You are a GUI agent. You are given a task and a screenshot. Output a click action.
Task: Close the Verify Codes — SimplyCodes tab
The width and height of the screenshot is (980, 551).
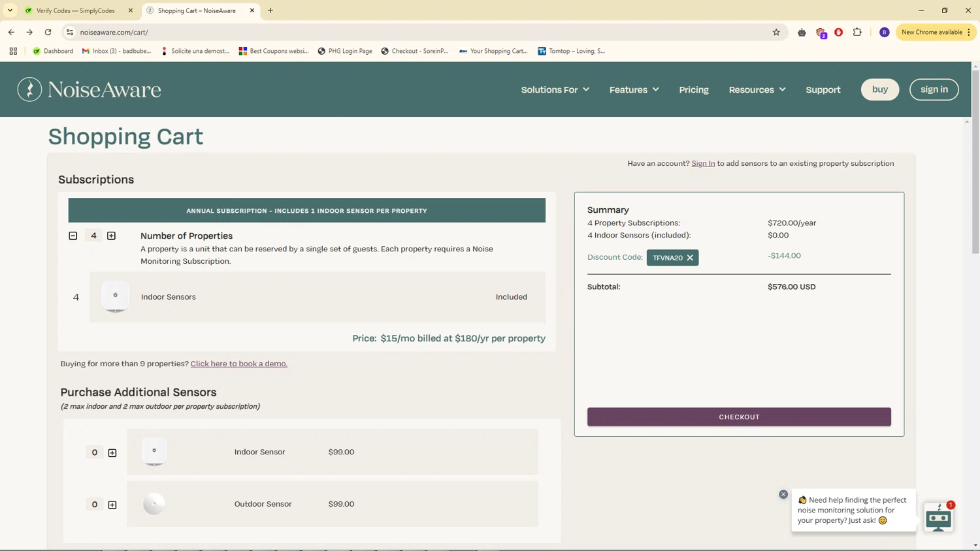pyautogui.click(x=131, y=10)
